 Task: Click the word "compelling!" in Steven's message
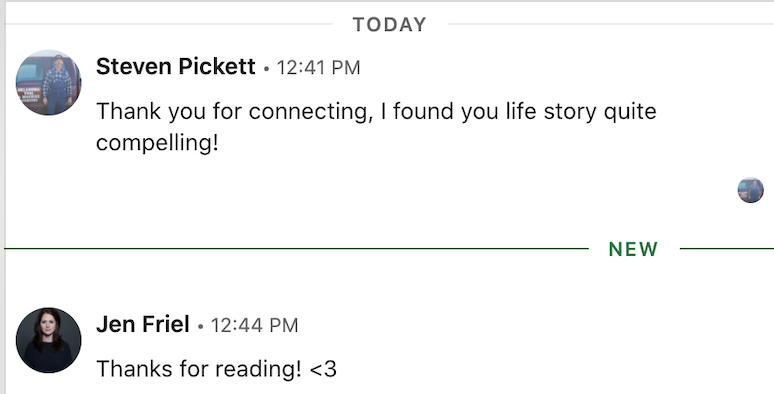click(x=157, y=143)
